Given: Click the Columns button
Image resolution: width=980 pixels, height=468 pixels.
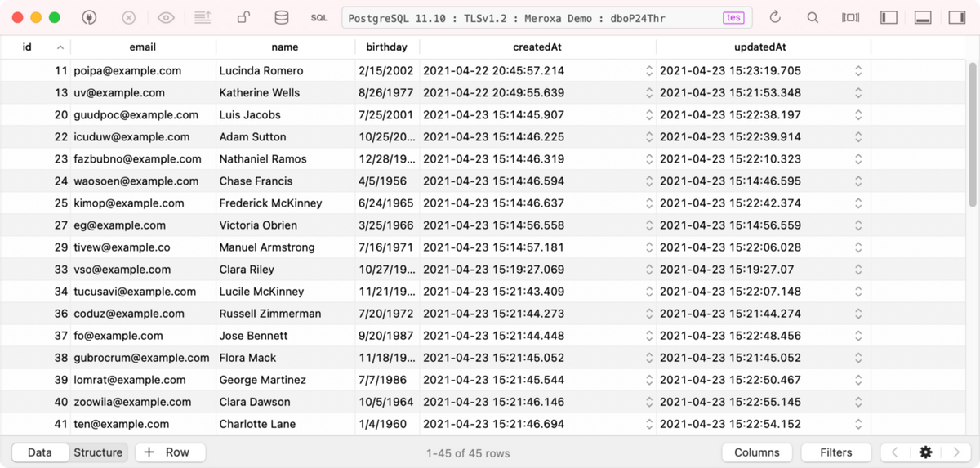Looking at the screenshot, I should click(x=756, y=452).
